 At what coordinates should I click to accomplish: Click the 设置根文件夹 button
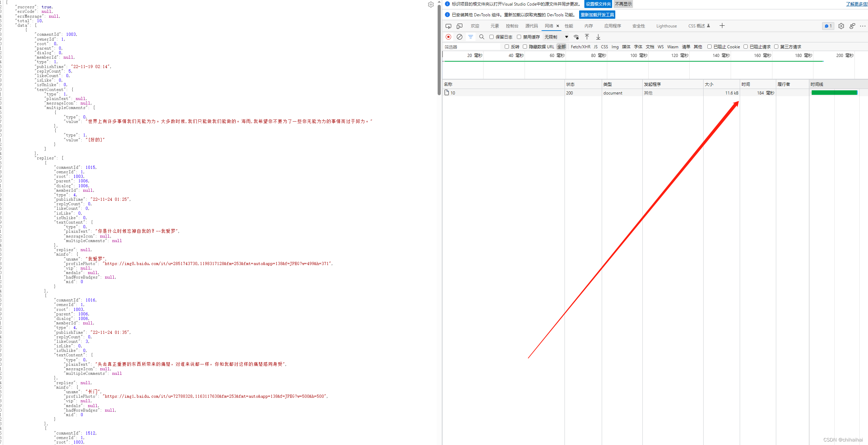(x=598, y=4)
